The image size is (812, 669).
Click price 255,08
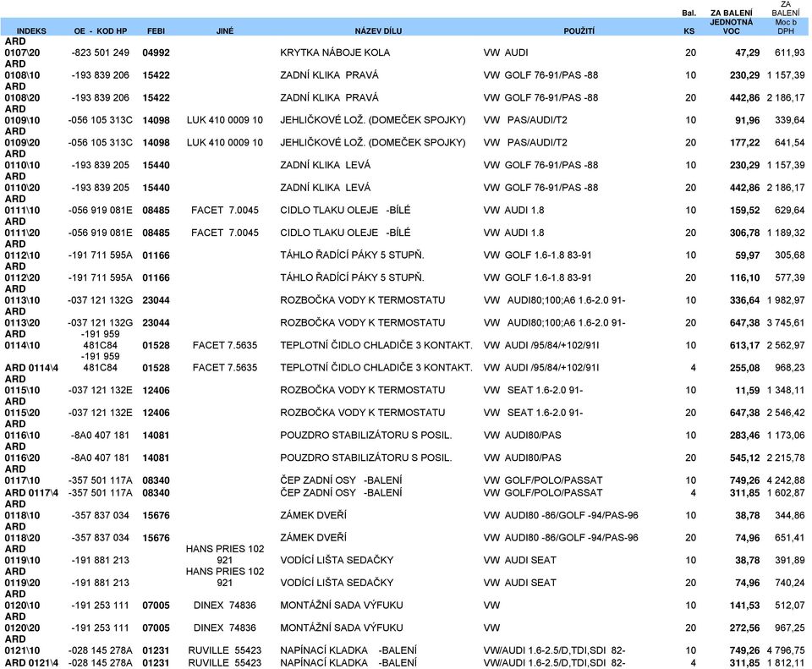click(x=744, y=368)
